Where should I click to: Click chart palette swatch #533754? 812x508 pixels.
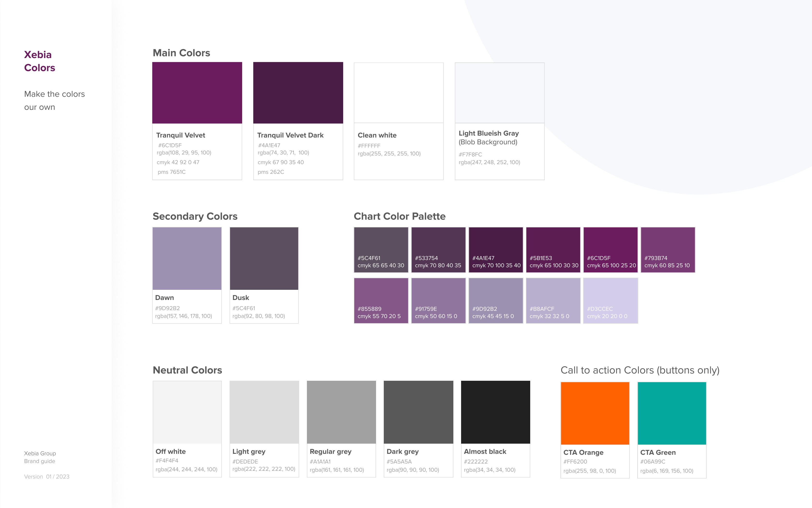[439, 250]
